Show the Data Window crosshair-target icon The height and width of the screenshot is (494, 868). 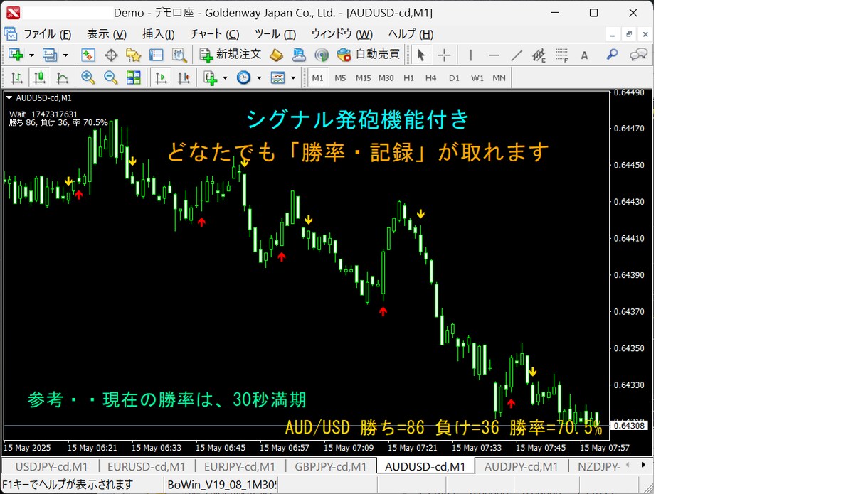(111, 55)
